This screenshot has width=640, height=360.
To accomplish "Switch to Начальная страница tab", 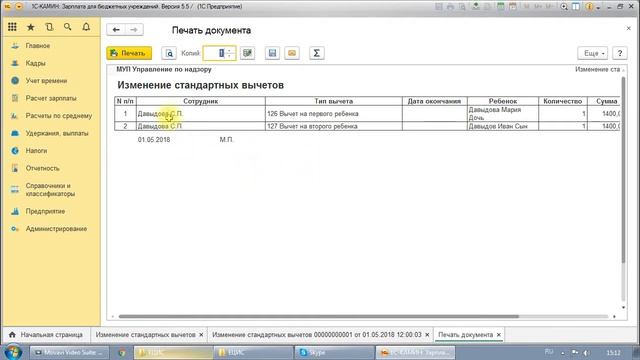I will tap(46, 335).
